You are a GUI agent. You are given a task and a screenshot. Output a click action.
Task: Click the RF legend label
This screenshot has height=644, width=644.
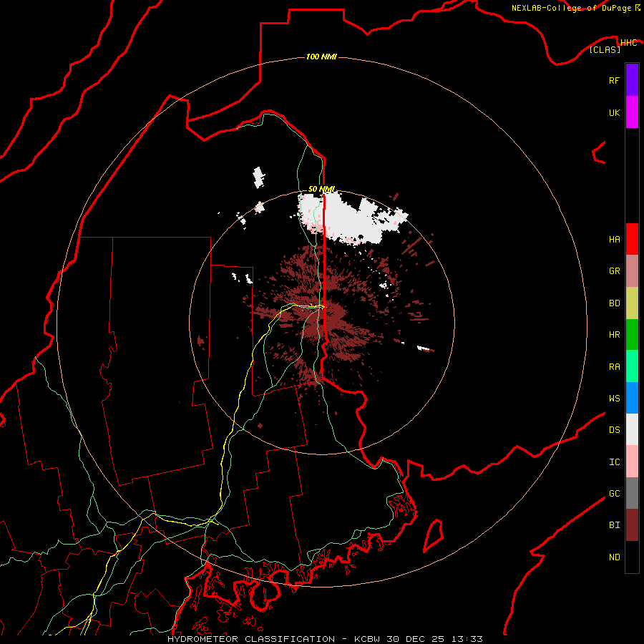[x=614, y=80]
